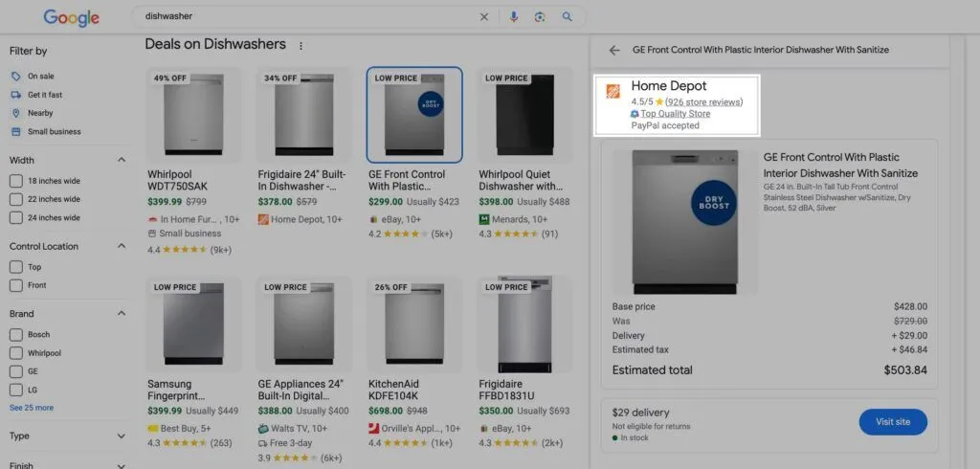Click the Google logo
The image size is (980, 469).
pyautogui.click(x=71, y=17)
